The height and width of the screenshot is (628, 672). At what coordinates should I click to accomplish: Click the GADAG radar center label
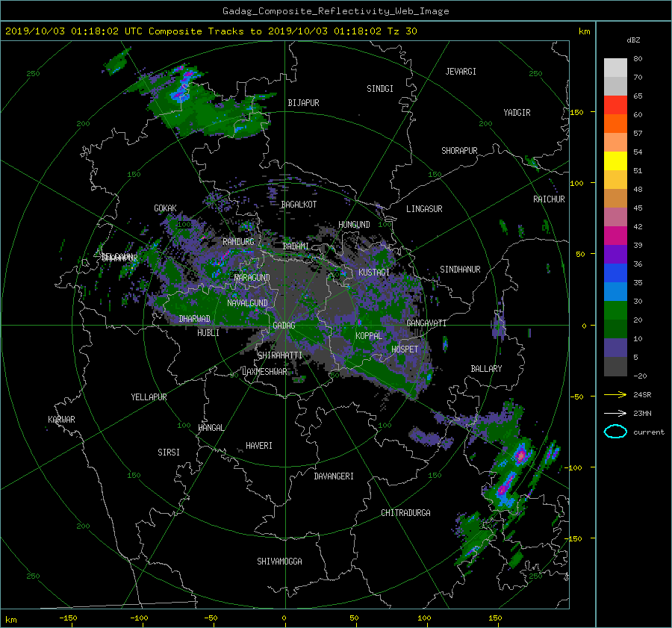pos(284,326)
